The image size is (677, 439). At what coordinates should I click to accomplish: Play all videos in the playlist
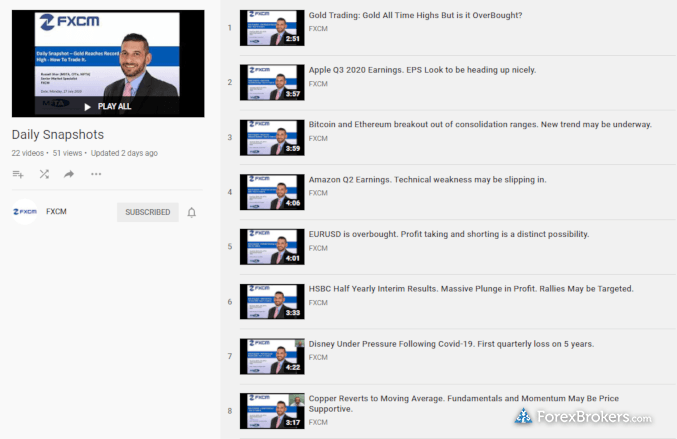[108, 106]
